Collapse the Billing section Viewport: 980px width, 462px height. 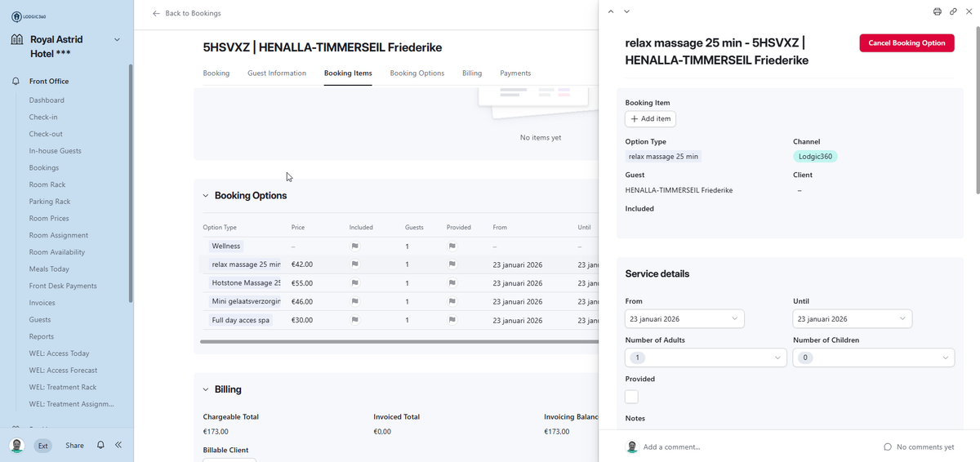[206, 389]
